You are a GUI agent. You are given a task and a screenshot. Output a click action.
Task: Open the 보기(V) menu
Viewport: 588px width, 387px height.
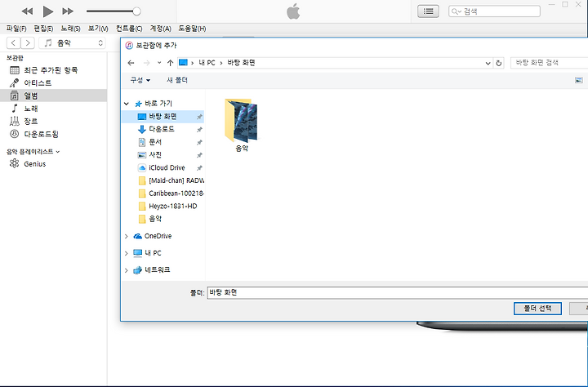pyautogui.click(x=98, y=29)
